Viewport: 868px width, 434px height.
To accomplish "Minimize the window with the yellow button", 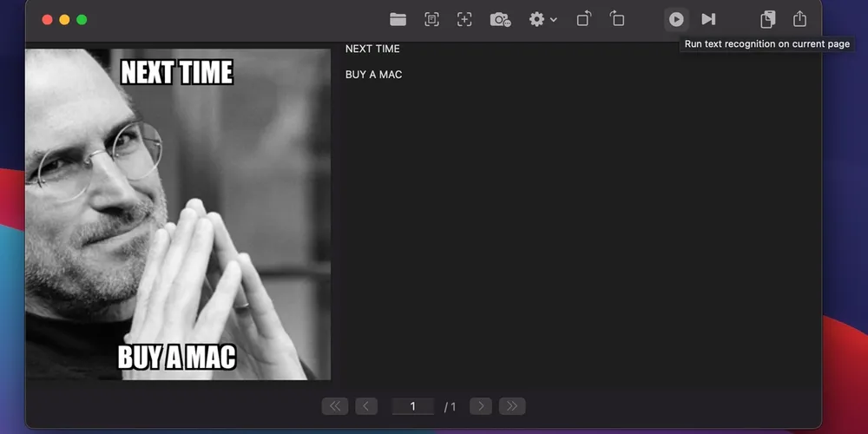I will [x=64, y=20].
